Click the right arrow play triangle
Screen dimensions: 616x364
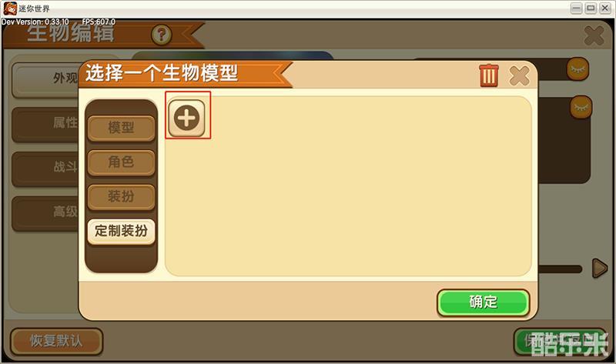pyautogui.click(x=600, y=268)
